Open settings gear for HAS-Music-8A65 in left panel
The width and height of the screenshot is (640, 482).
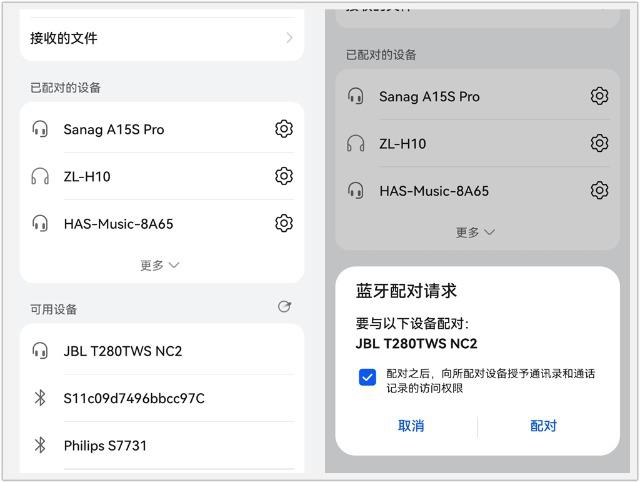pos(284,223)
